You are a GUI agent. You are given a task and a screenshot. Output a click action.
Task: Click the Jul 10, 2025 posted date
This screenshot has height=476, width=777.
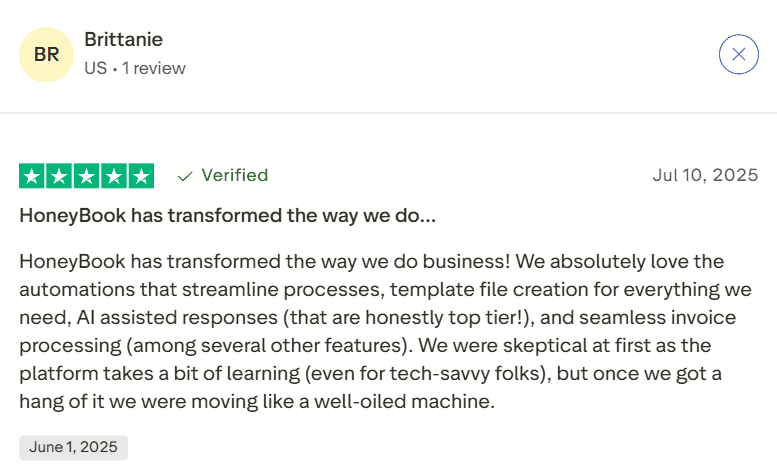coord(705,175)
